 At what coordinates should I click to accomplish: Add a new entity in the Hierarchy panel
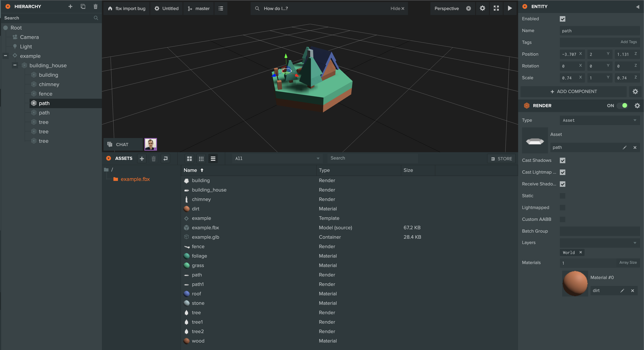click(70, 7)
